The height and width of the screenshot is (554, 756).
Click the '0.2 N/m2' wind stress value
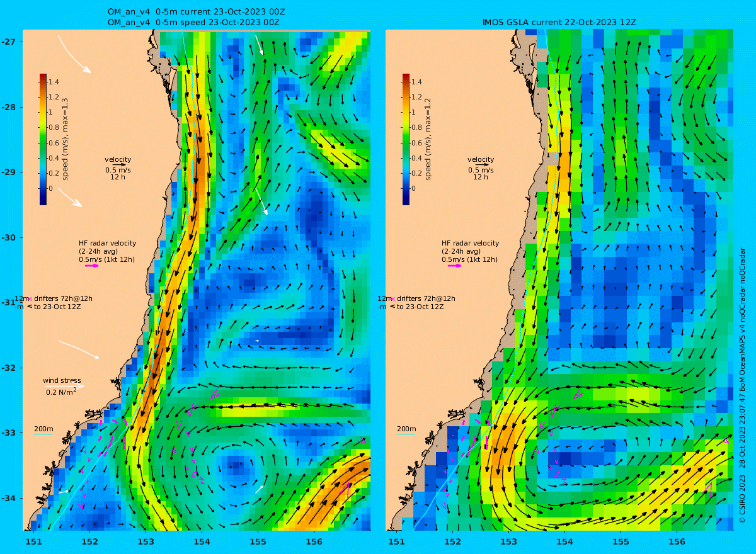pyautogui.click(x=61, y=392)
